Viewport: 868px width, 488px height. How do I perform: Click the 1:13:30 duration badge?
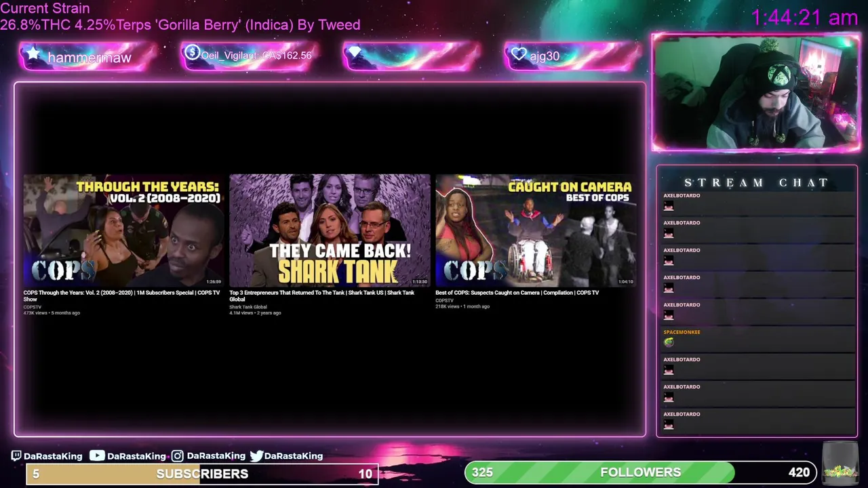click(x=420, y=281)
